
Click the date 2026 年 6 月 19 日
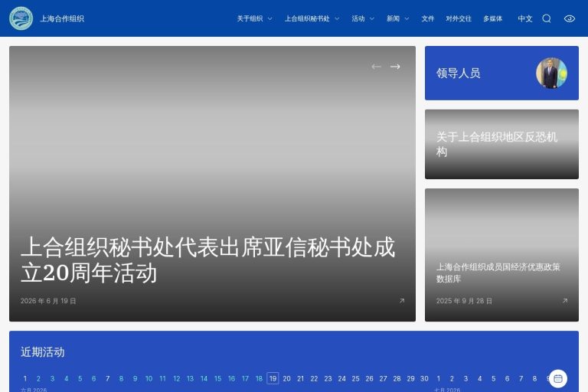pos(48,301)
